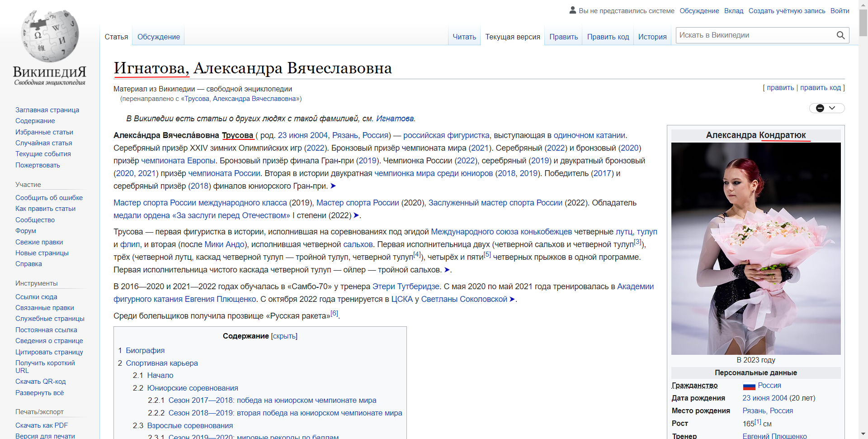The height and width of the screenshot is (439, 868).
Task: Click the search magnifier icon
Action: coord(840,35)
